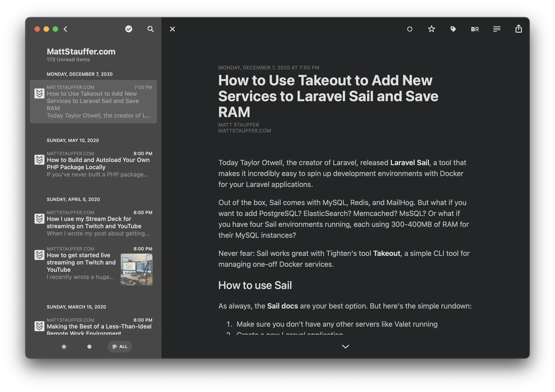Image resolution: width=555 pixels, height=392 pixels.
Task: Close the article with the X icon
Action: 172,29
